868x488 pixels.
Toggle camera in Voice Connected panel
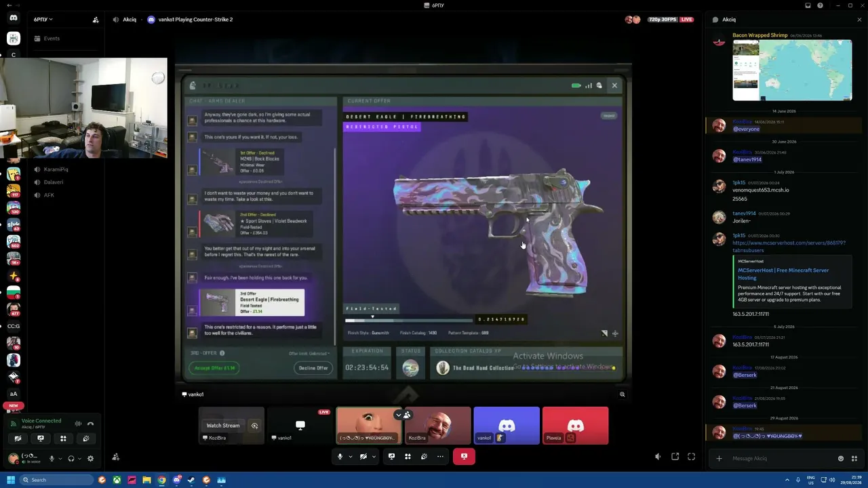pos(18,439)
